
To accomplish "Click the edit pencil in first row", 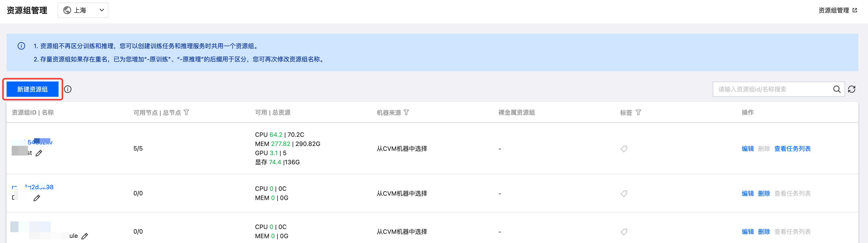I will [x=39, y=153].
